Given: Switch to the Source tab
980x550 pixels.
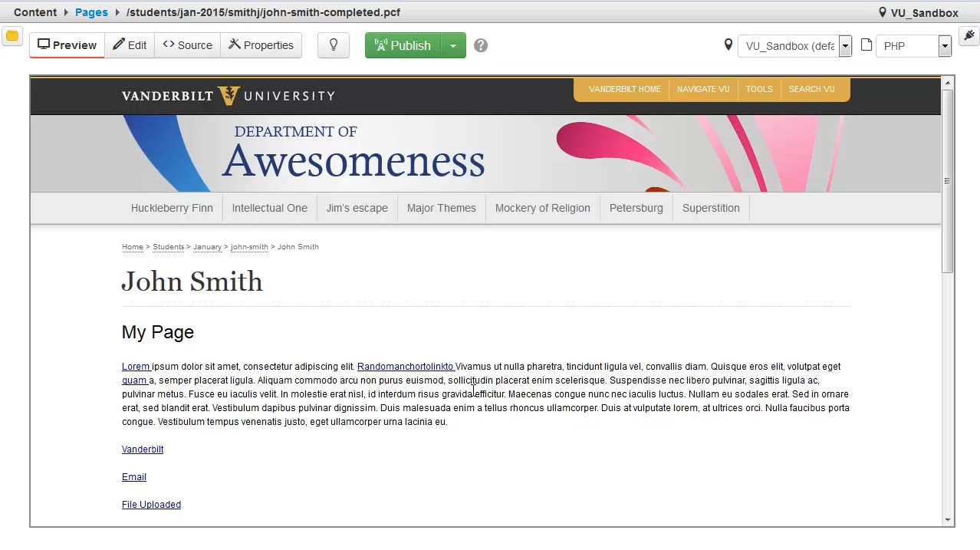Looking at the screenshot, I should 187,45.
